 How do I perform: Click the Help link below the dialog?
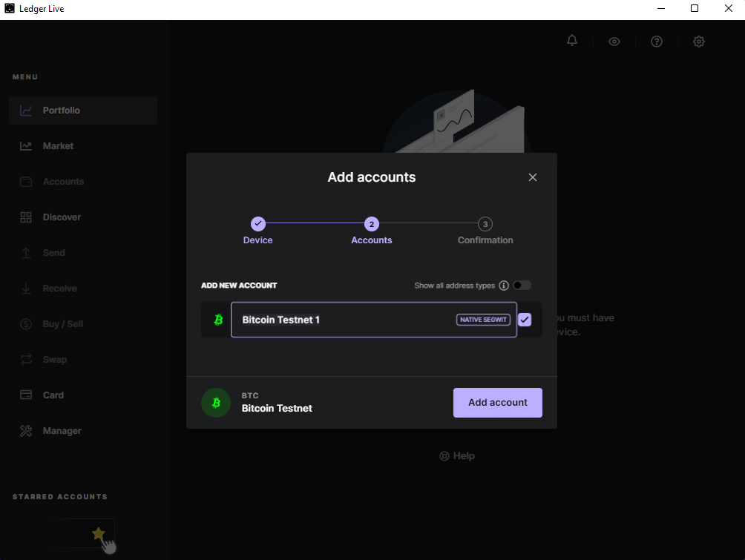[457, 456]
